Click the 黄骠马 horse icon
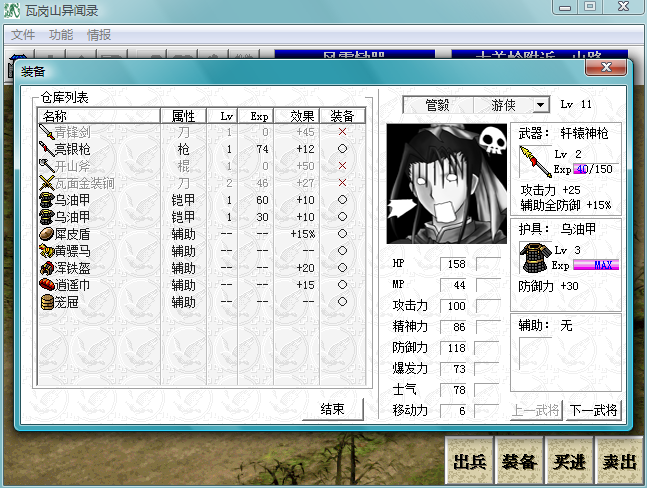 tap(47, 251)
